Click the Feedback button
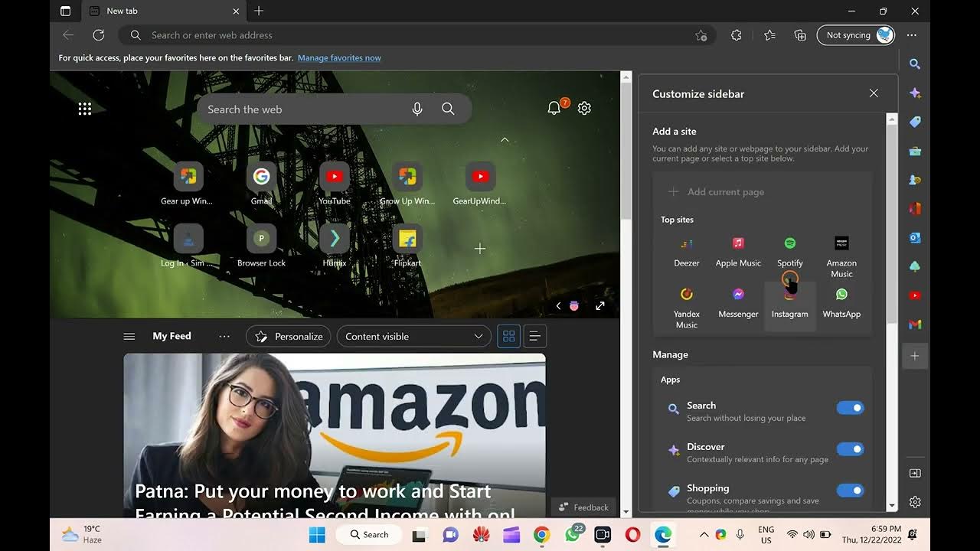The height and width of the screenshot is (551, 980). (583, 507)
